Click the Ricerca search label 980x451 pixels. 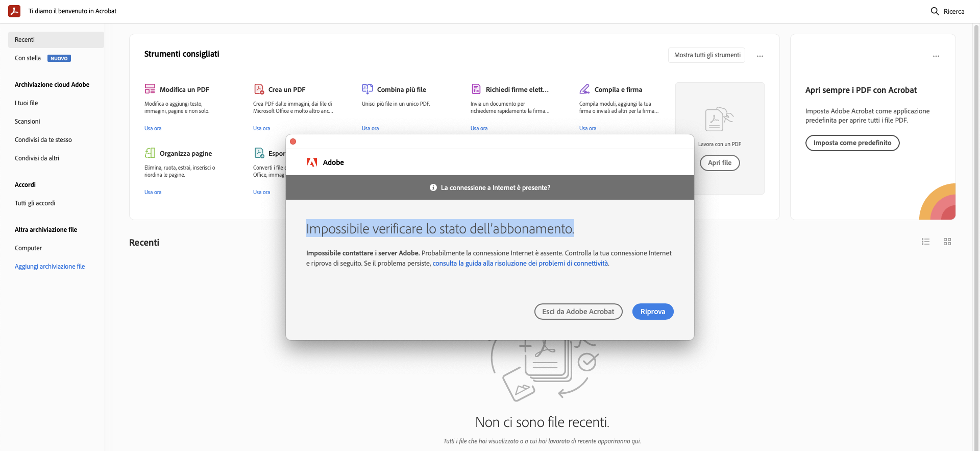click(x=954, y=11)
